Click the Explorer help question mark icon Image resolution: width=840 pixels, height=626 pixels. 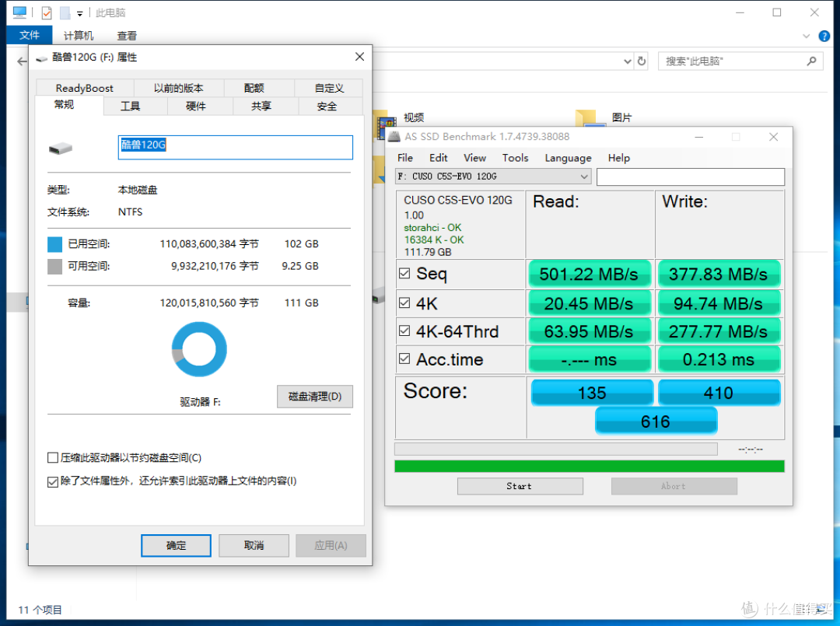point(824,36)
